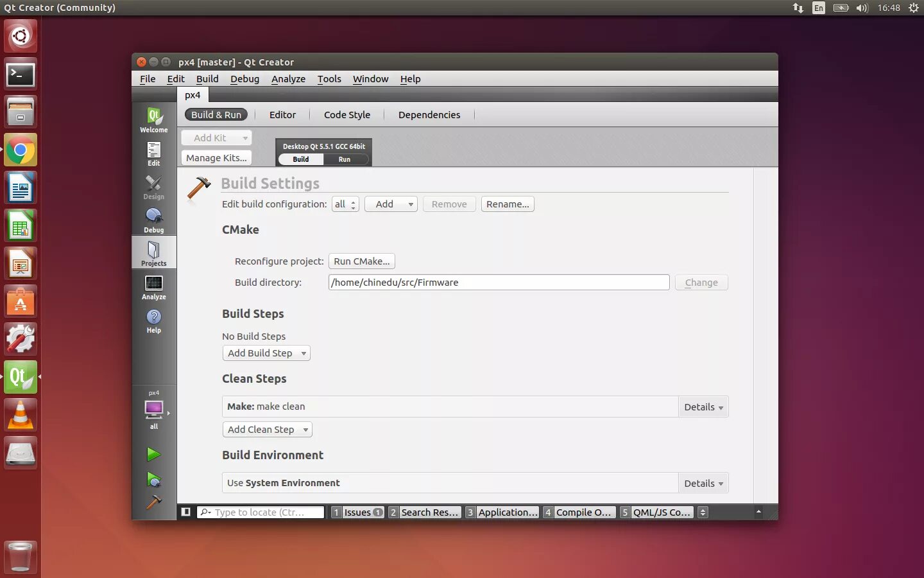Start debugging with green bug-run icon
The width and height of the screenshot is (924, 578).
pyautogui.click(x=153, y=479)
